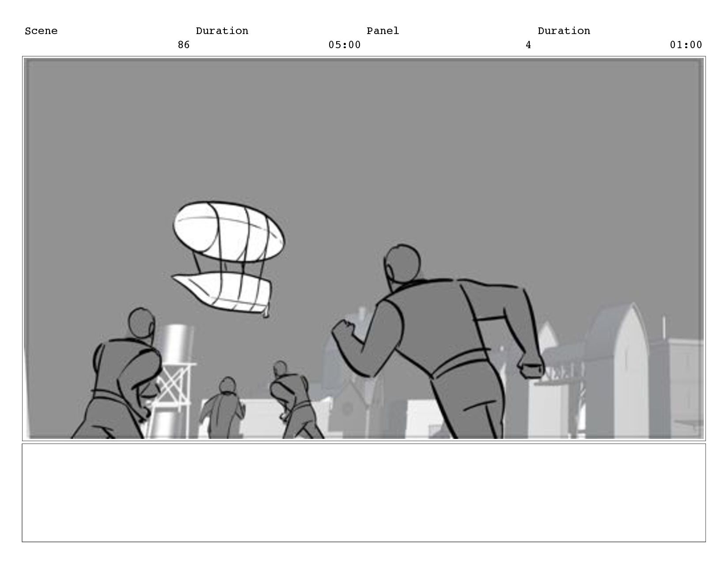Click the panel duration value 01:00
Viewport: 728px width, 564px height.
[x=686, y=45]
